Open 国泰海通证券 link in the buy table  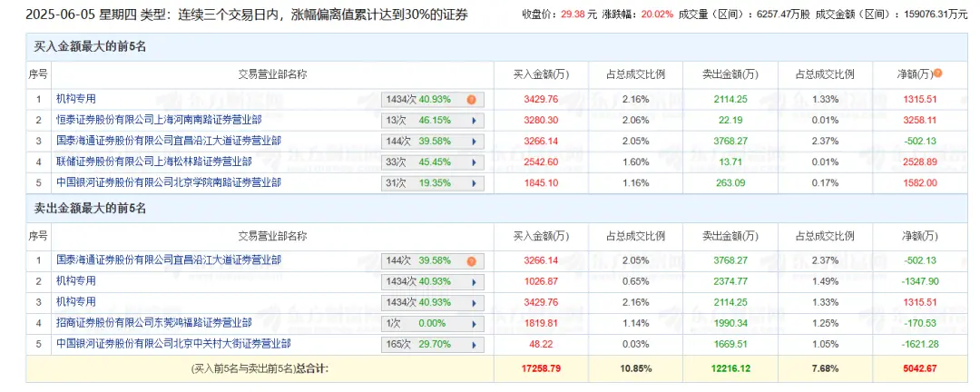pos(167,141)
